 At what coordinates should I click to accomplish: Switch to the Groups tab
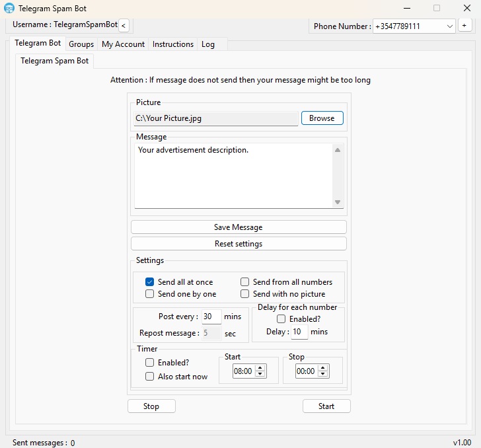click(x=81, y=44)
